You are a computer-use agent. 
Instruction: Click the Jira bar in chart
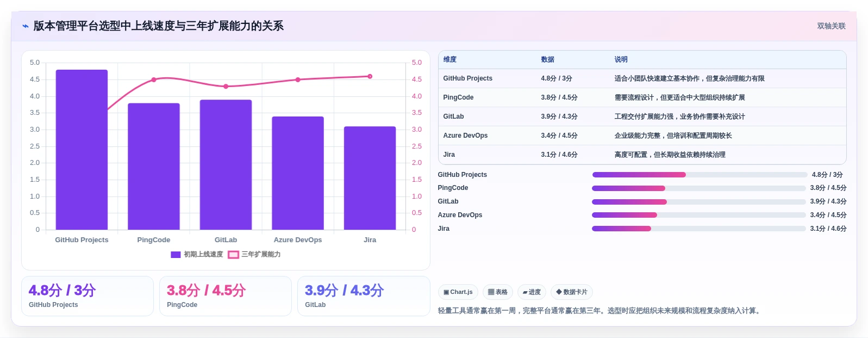(370, 178)
